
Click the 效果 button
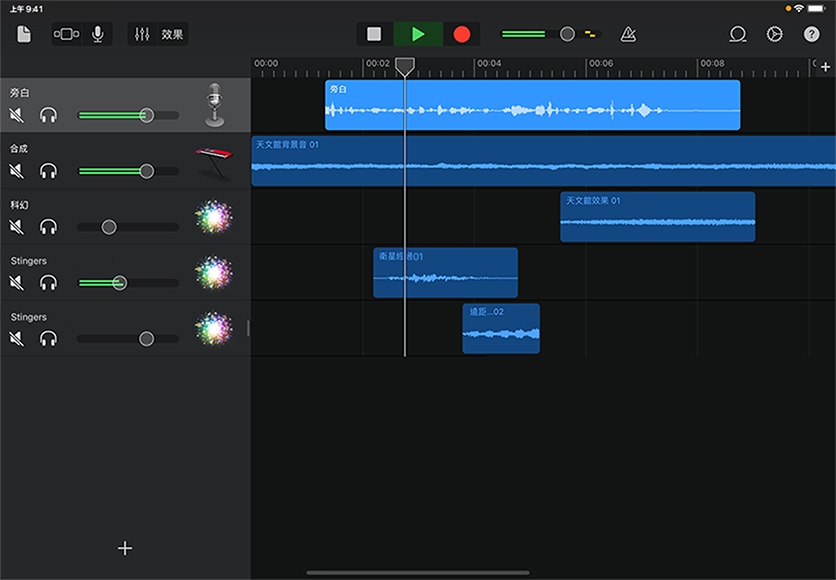(172, 34)
